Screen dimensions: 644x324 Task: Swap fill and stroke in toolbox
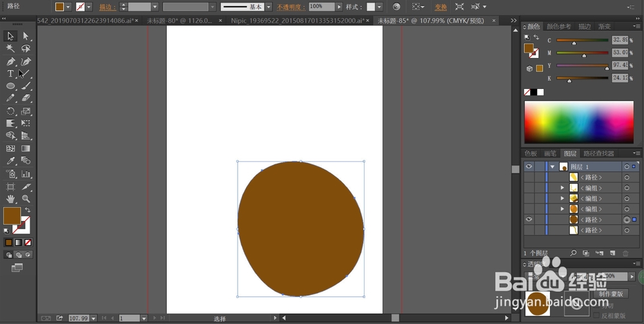(28, 210)
